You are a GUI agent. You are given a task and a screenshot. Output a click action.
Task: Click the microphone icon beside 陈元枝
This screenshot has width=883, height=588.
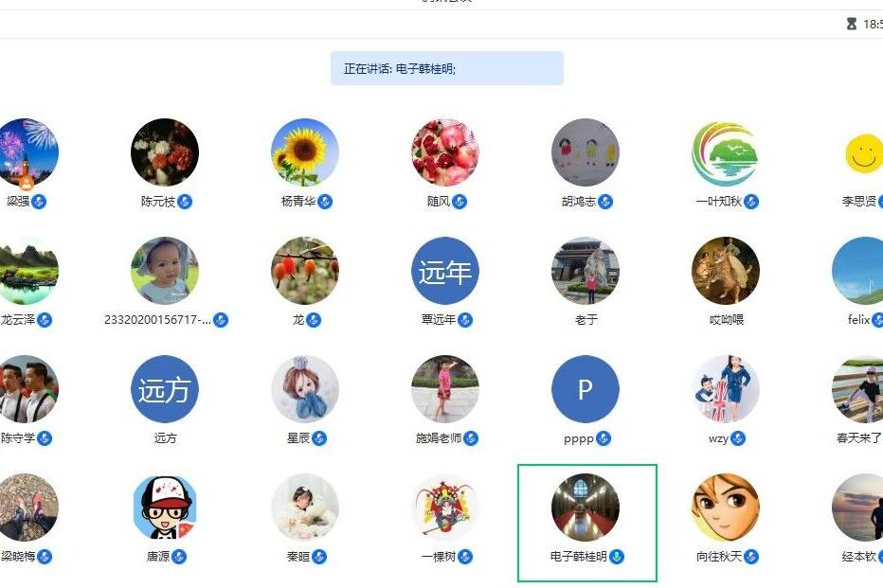(x=185, y=202)
